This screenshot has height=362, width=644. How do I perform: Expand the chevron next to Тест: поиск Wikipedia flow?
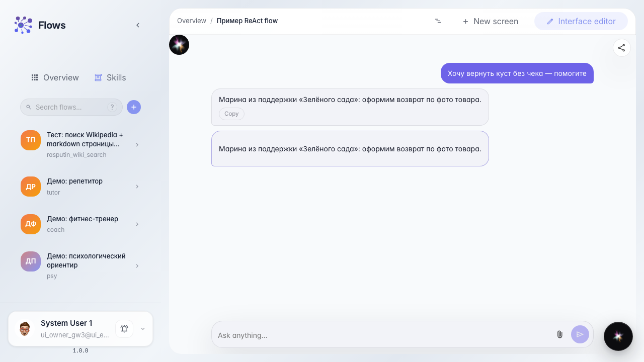coord(137,145)
